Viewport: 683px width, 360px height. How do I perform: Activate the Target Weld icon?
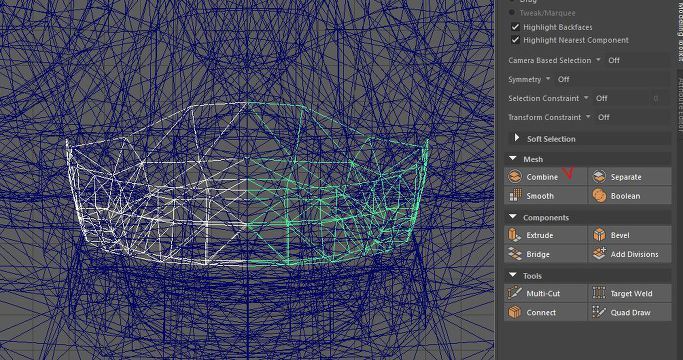(599, 293)
